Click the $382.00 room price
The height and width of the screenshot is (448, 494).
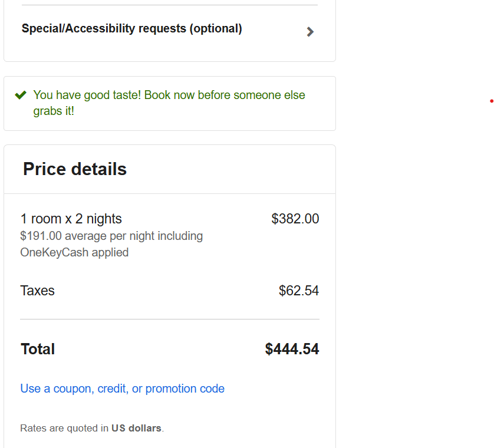tap(295, 219)
